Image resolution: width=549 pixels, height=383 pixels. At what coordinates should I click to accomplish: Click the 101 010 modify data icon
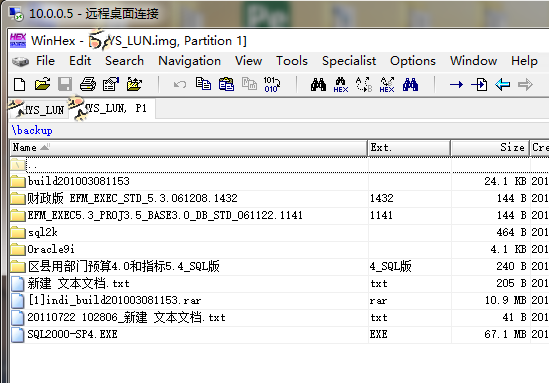(272, 84)
